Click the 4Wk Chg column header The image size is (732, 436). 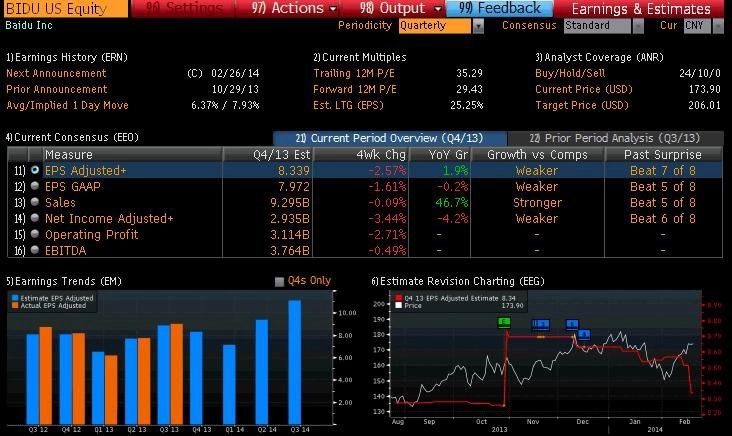[x=360, y=155]
